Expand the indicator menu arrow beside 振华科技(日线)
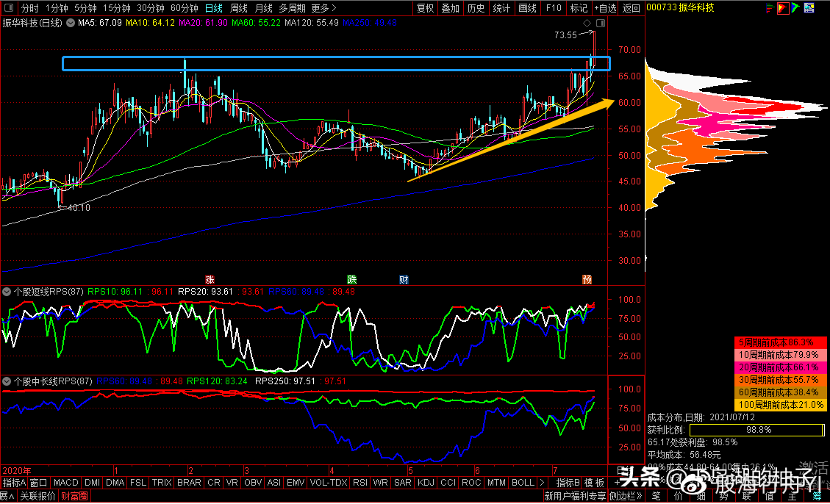This screenshot has width=830, height=504. click(x=71, y=23)
